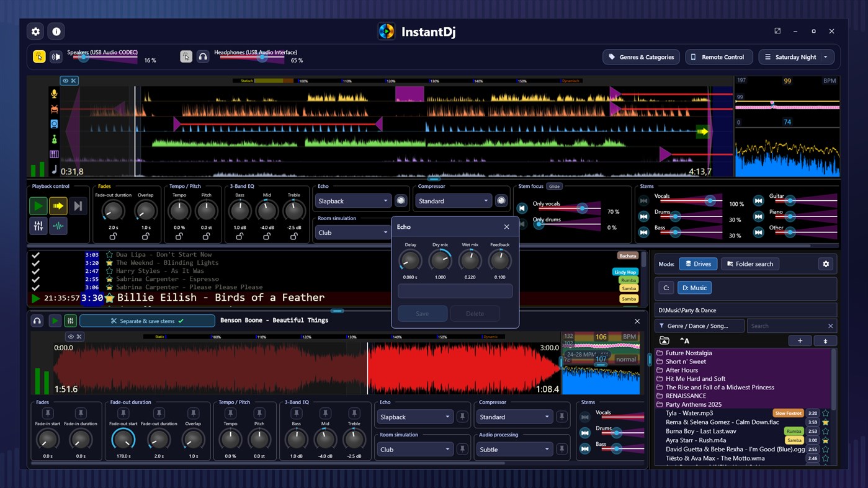Click Separate & save stems button

pos(147,321)
